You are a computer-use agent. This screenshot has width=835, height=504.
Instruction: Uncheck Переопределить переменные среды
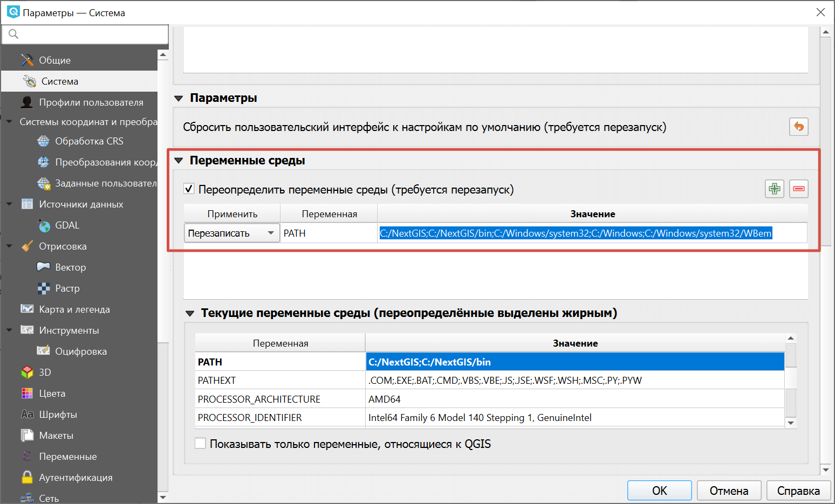tap(189, 189)
